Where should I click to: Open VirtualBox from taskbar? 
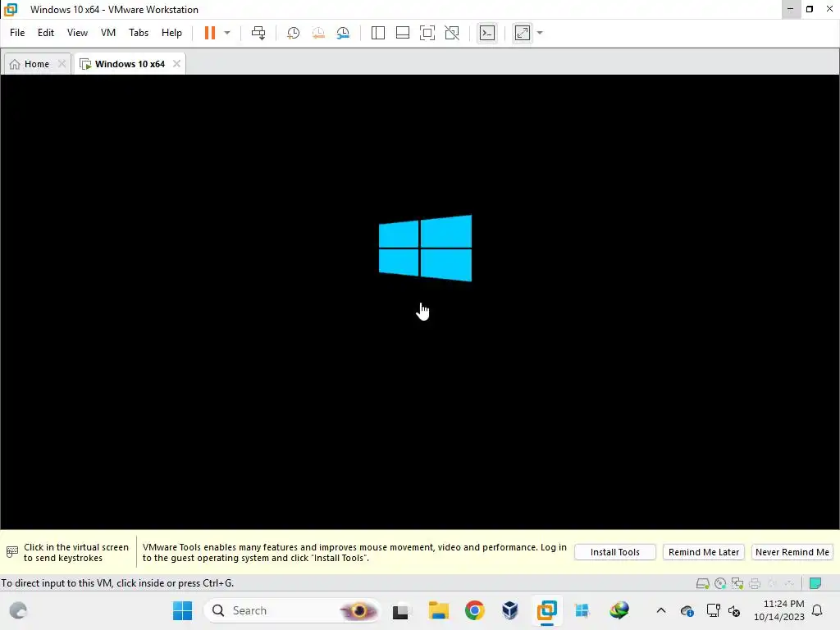(x=510, y=610)
